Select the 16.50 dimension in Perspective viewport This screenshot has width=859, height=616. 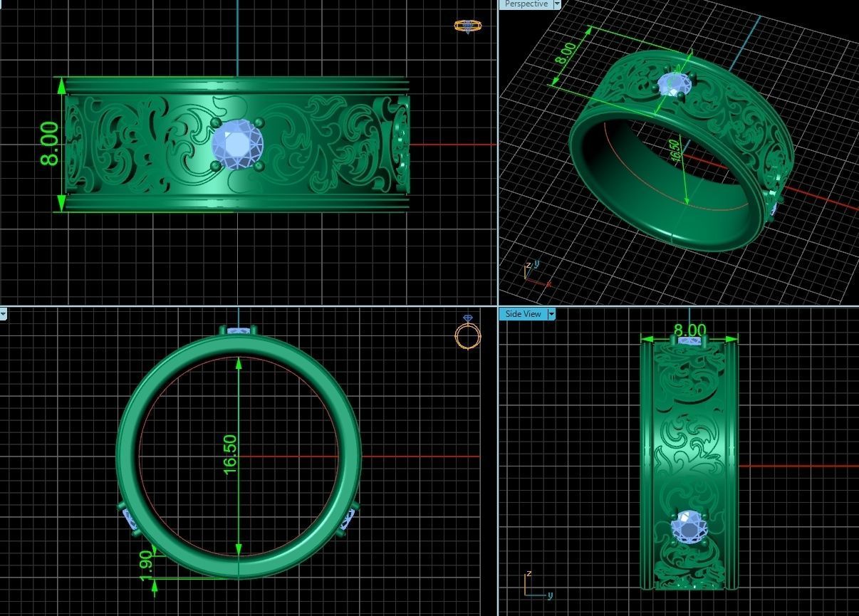[674, 150]
